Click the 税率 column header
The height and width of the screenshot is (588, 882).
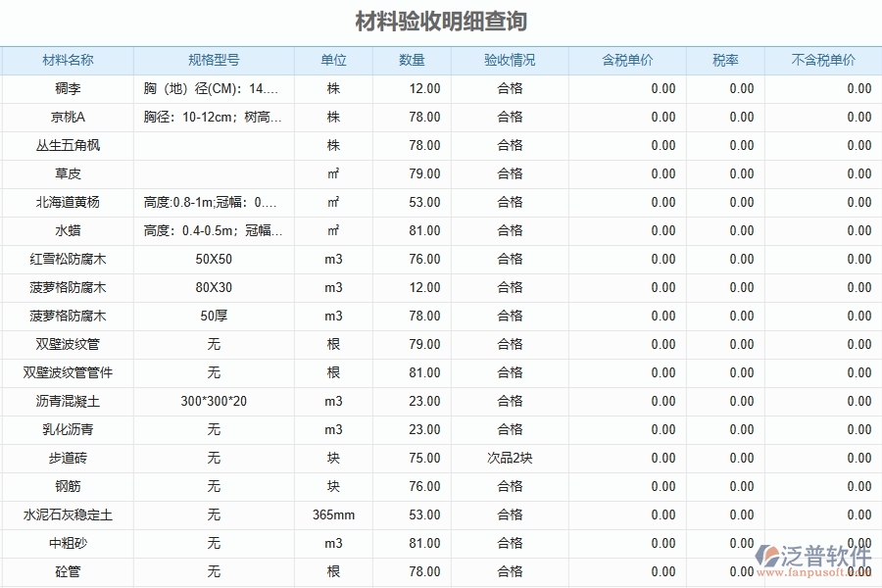click(723, 60)
